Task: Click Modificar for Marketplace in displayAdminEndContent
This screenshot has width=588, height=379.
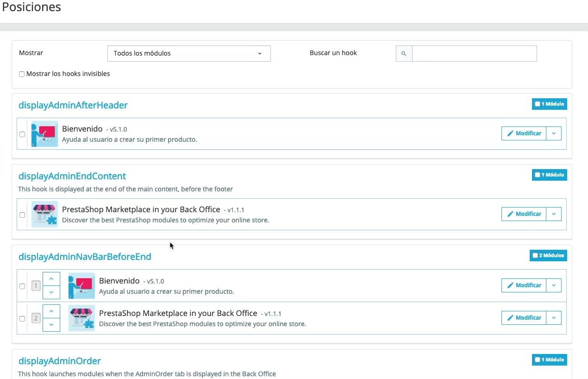Action: pyautogui.click(x=524, y=214)
